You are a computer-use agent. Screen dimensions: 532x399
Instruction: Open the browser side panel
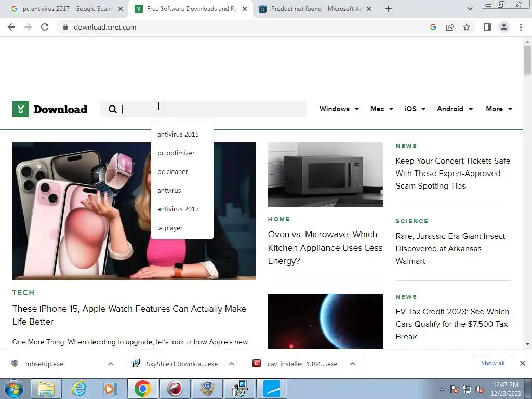point(487,27)
